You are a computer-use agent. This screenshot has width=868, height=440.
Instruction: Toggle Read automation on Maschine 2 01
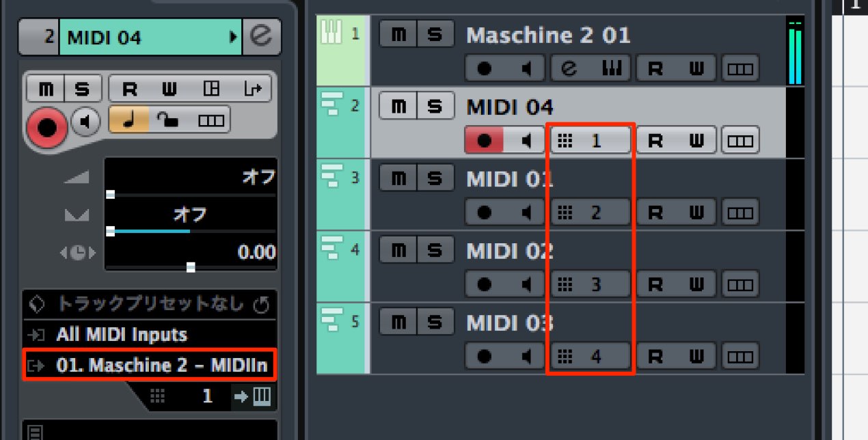(x=655, y=69)
